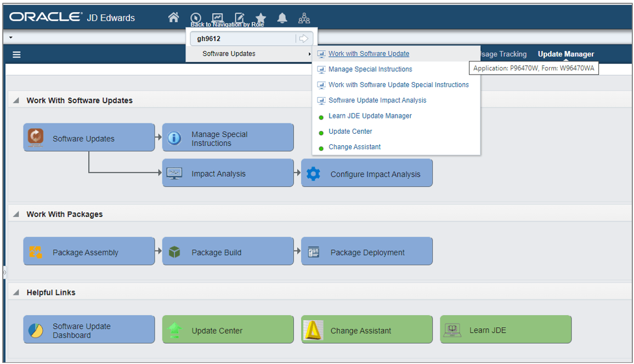Click the green up arrow Update Center icon
This screenshot has width=634, height=364.
pyautogui.click(x=174, y=330)
